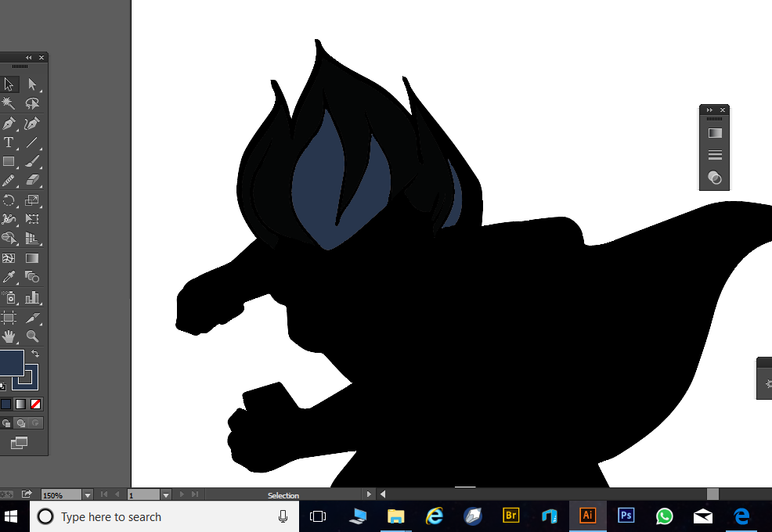Pick the Paintbrush tool
The height and width of the screenshot is (532, 772).
point(32,161)
